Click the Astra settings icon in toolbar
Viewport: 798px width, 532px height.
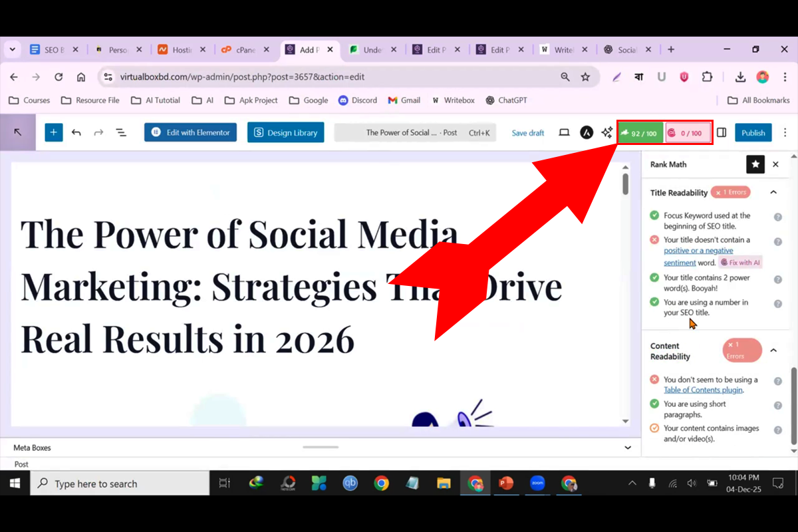(587, 132)
